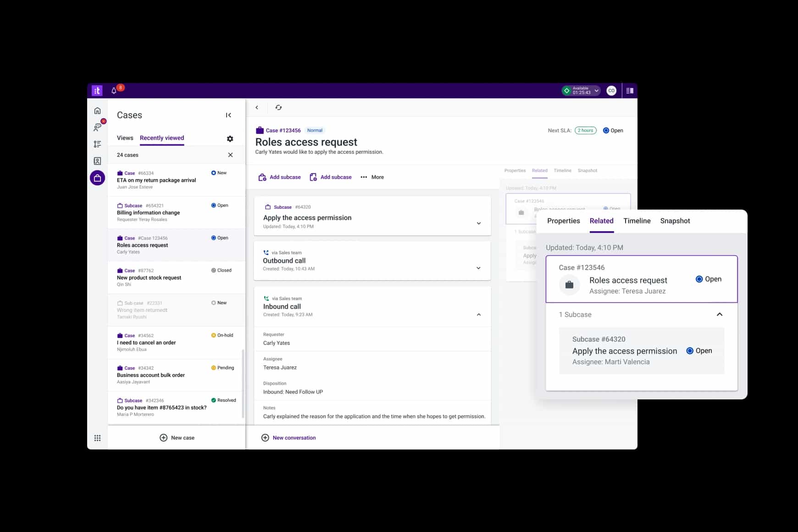798x532 pixels.
Task: Switch to the Timeline tab
Action: coord(637,221)
